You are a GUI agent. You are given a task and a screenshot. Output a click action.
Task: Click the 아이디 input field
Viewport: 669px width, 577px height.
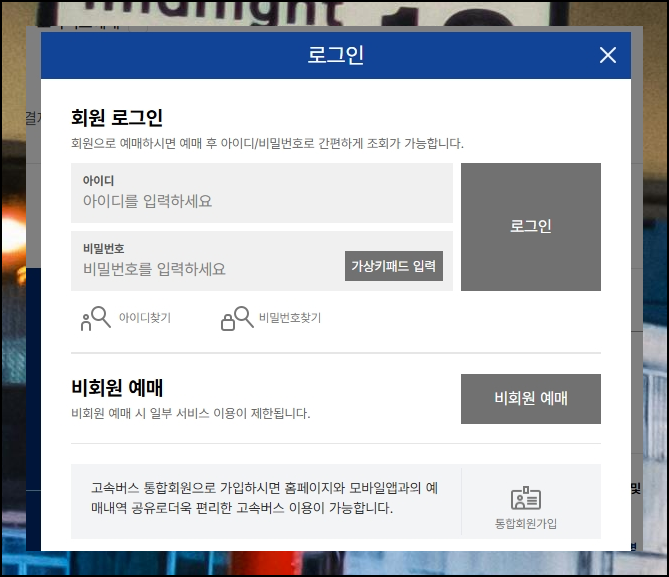point(262,193)
